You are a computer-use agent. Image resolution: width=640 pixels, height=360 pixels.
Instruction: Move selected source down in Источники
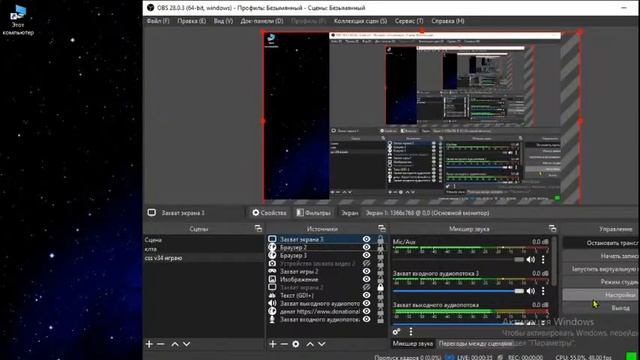pos(322,344)
